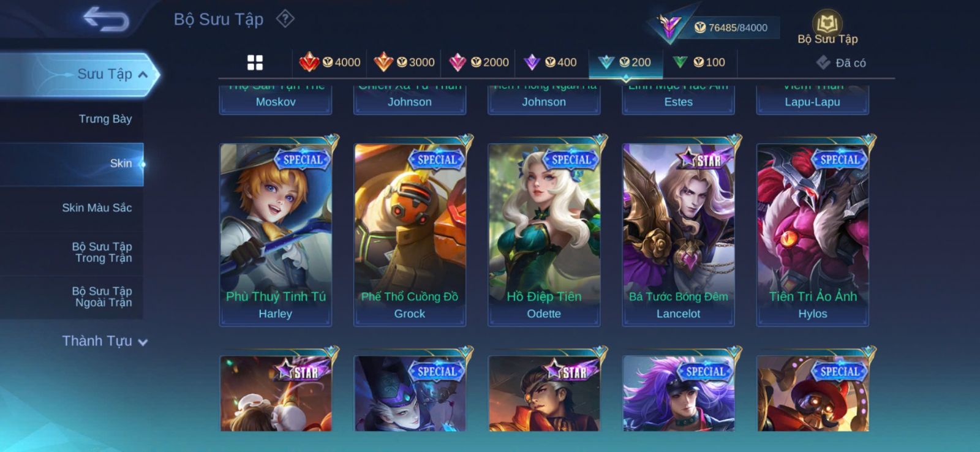Screen dimensions: 980x452
Task: Go back using the return arrow icon
Action: [106, 19]
